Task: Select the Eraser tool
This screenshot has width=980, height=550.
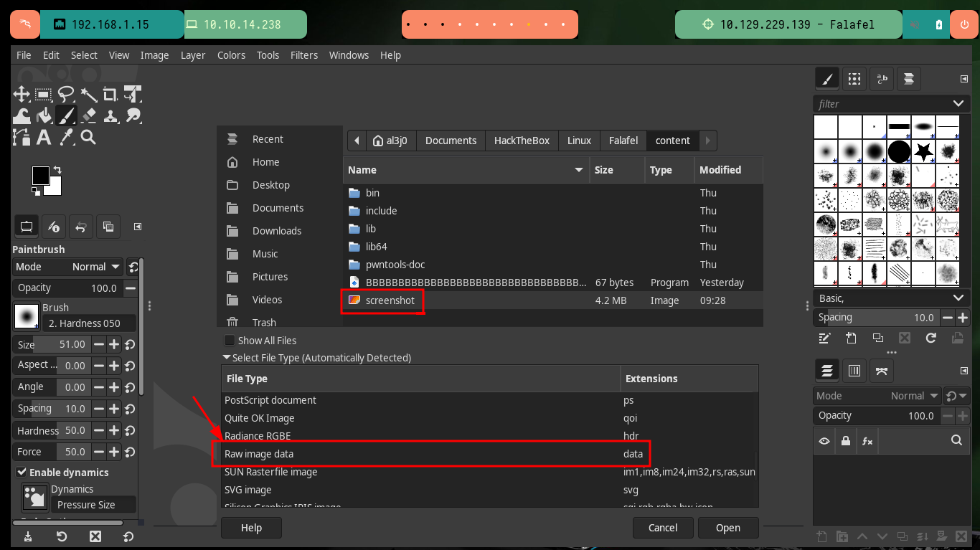Action: coord(88,115)
